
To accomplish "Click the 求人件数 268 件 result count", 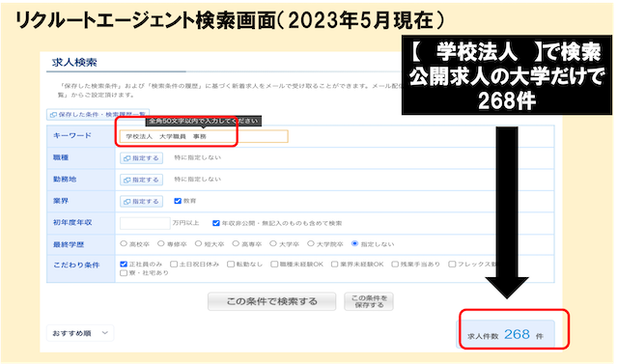I will (506, 334).
